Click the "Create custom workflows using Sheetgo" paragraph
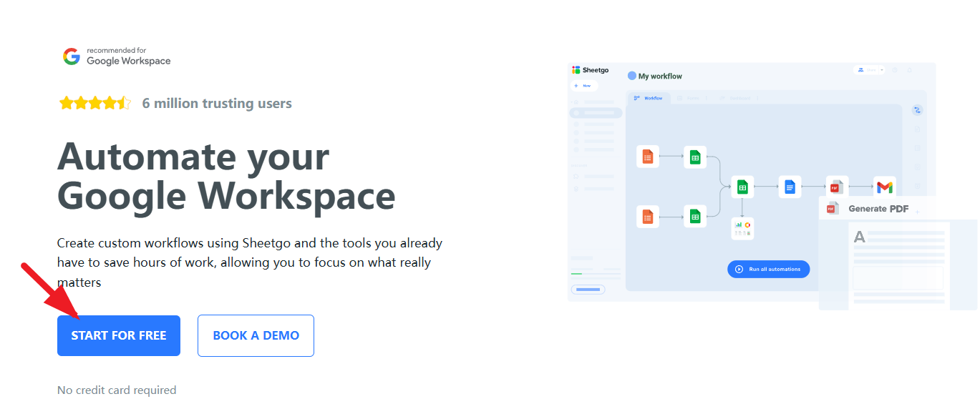This screenshot has height=409, width=980. pyautogui.click(x=250, y=262)
